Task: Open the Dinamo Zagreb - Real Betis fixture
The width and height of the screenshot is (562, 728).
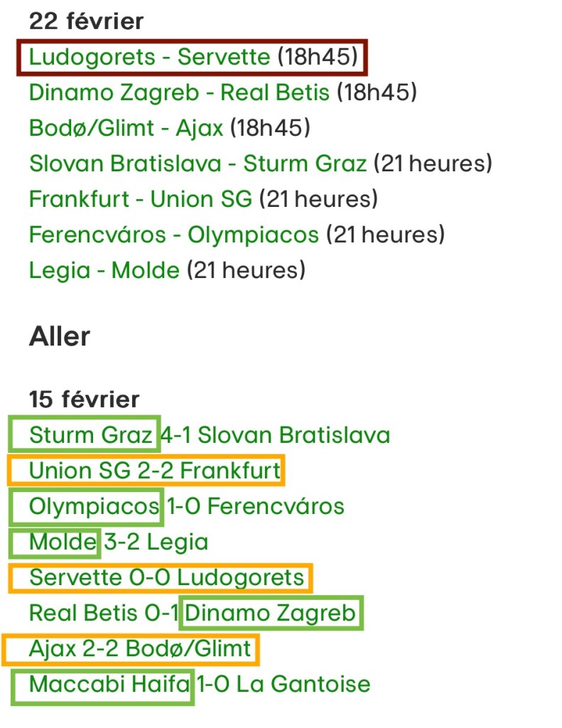Action: (179, 92)
